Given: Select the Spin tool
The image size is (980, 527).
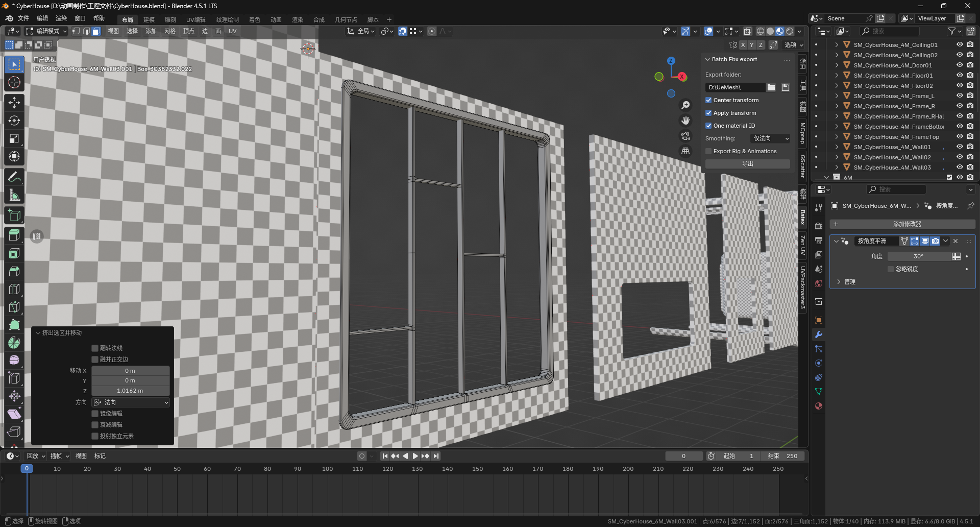Looking at the screenshot, I should (14, 343).
